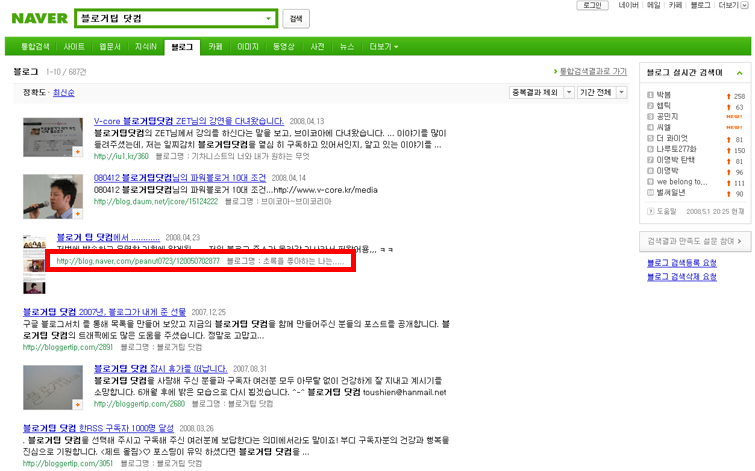Open the peanut0723 result's tall thumbnail strip
This screenshot has height=471, width=755.
tap(34, 264)
